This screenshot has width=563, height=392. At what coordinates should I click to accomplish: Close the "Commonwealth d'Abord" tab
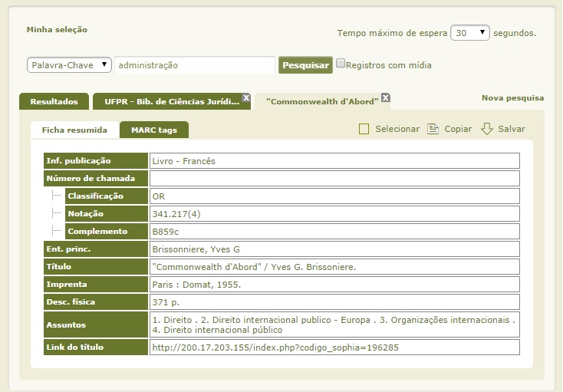pyautogui.click(x=385, y=97)
